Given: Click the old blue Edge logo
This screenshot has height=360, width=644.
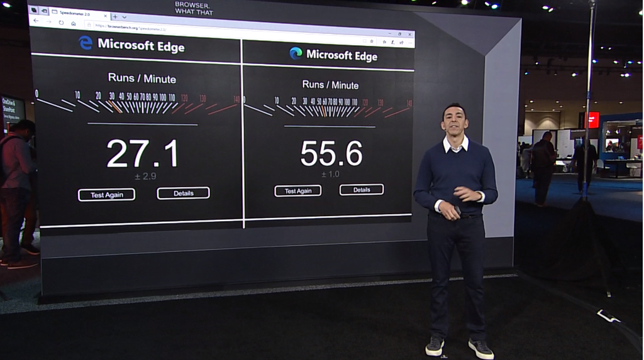Looking at the screenshot, I should pos(86,43).
